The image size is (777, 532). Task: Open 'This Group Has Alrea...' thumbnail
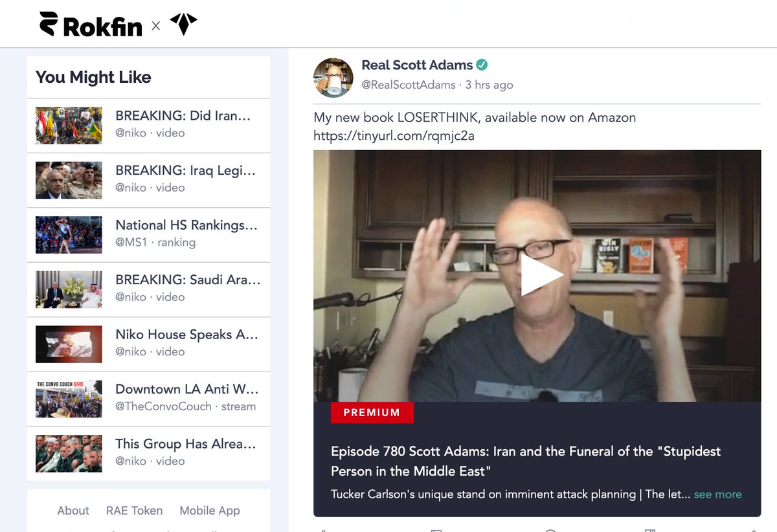point(69,454)
